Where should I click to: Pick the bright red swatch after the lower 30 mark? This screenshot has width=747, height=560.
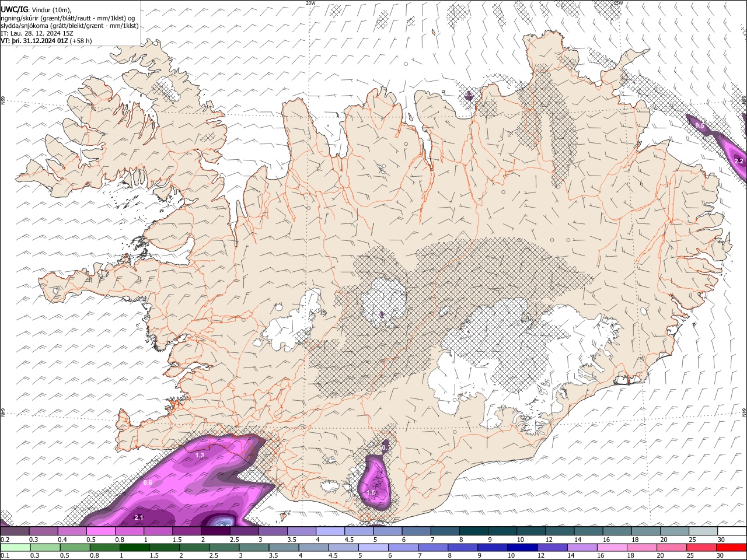point(732,547)
